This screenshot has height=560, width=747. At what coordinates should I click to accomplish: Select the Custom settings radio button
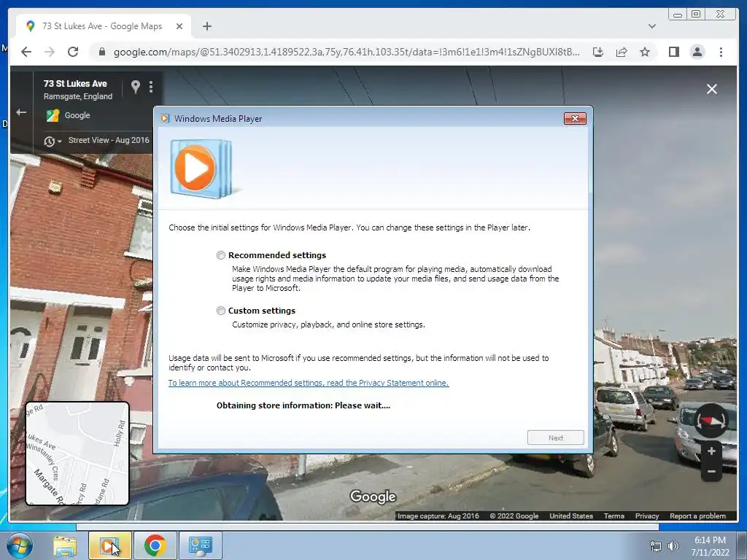coord(220,311)
